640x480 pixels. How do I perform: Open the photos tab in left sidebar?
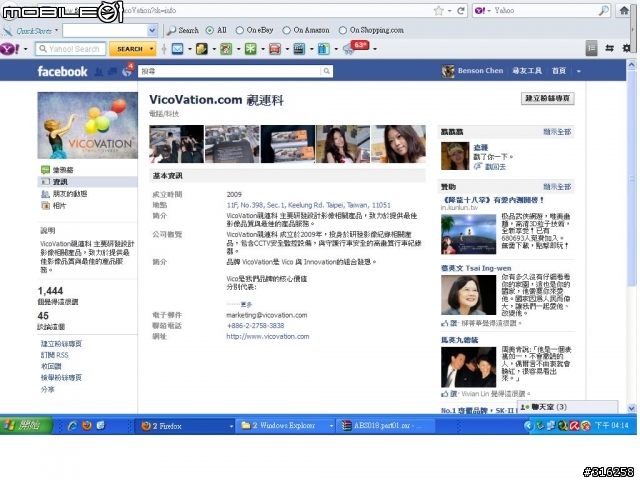[x=53, y=206]
